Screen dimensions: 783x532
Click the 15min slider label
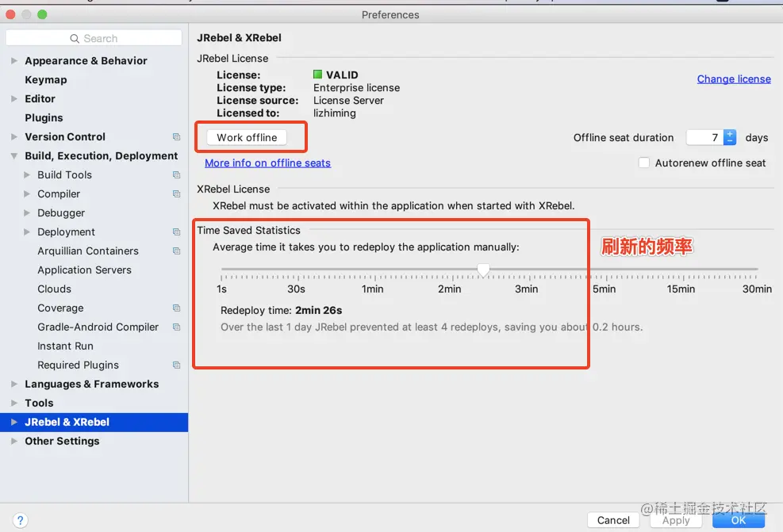point(681,289)
